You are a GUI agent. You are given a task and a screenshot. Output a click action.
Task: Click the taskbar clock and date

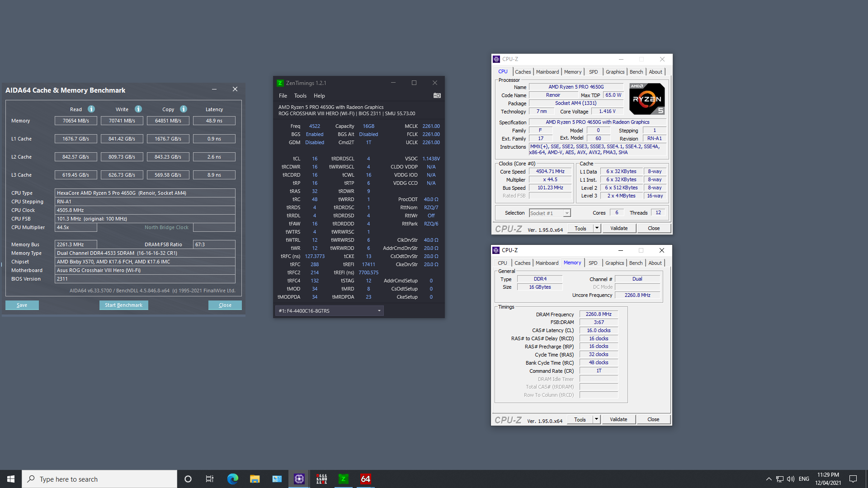coord(828,479)
